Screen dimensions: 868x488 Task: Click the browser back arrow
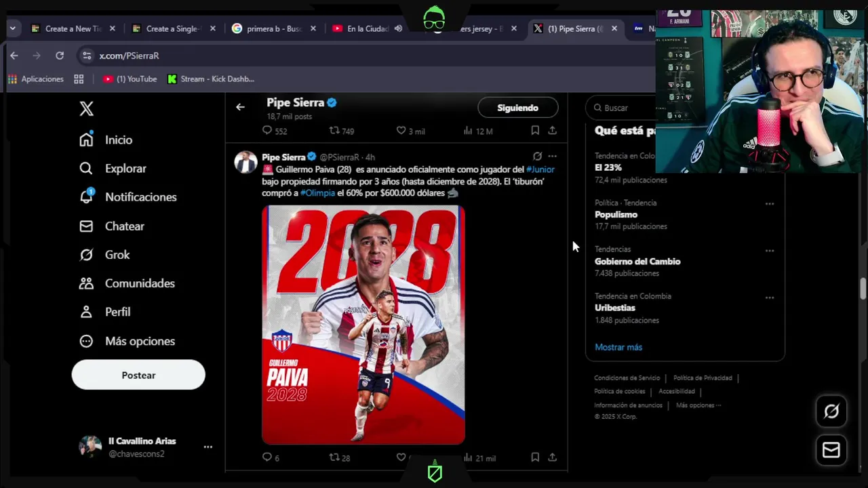click(x=14, y=56)
